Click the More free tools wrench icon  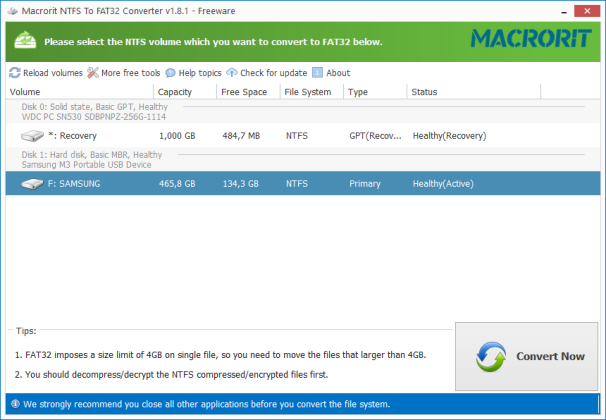tap(93, 73)
